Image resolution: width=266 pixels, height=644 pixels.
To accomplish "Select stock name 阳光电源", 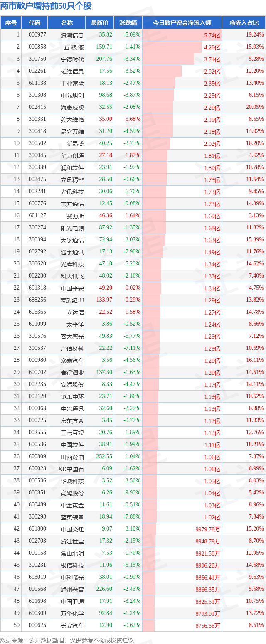I will (x=73, y=228).
